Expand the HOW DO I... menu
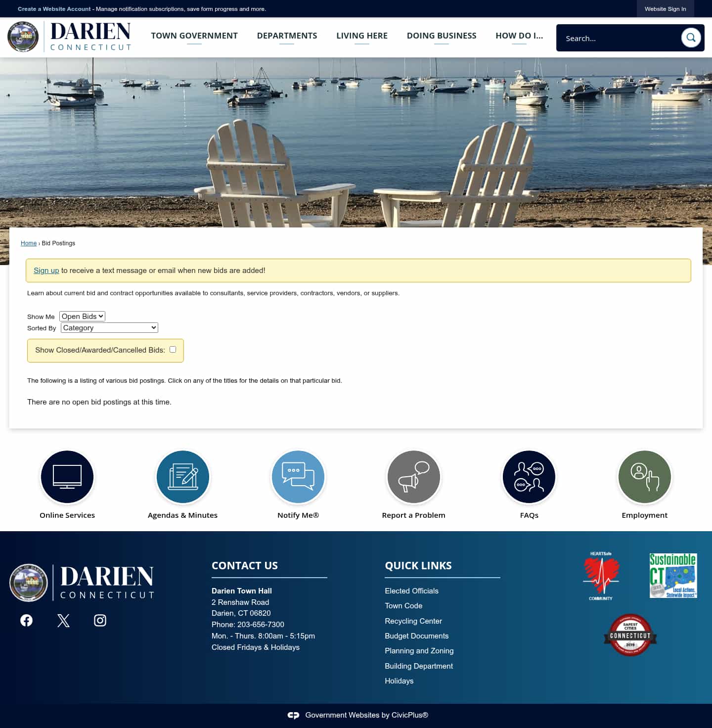 click(519, 36)
